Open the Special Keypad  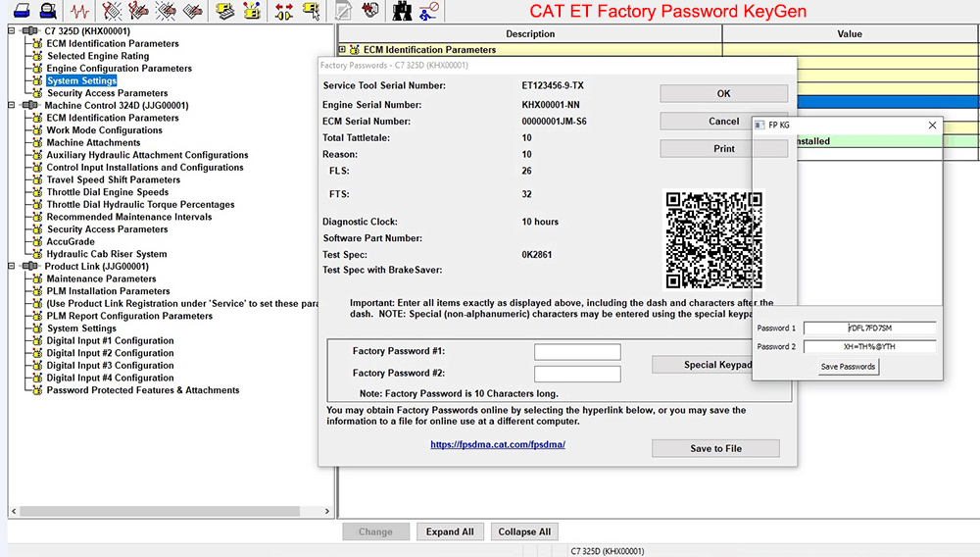coord(702,365)
